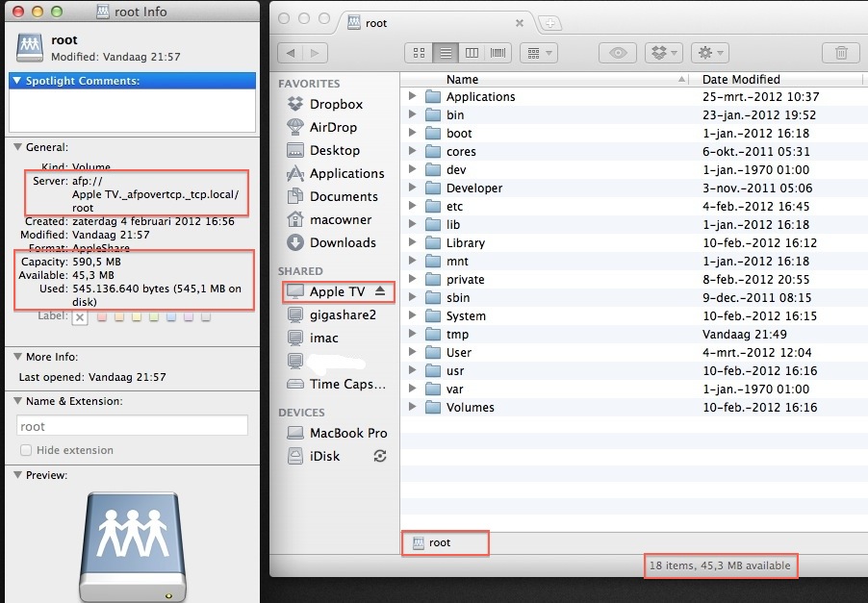Open the arrange-by dropdown in toolbar
The height and width of the screenshot is (603, 868).
coord(539,53)
